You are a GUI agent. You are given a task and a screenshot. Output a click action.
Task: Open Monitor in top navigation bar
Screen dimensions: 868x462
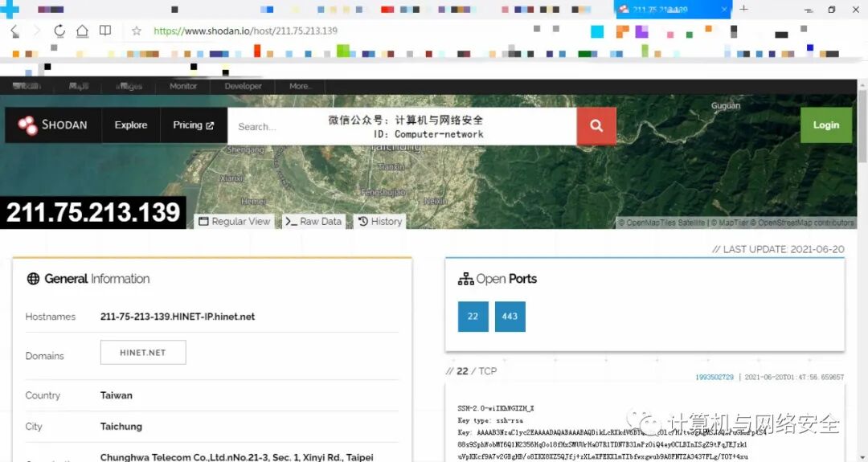coord(183,86)
